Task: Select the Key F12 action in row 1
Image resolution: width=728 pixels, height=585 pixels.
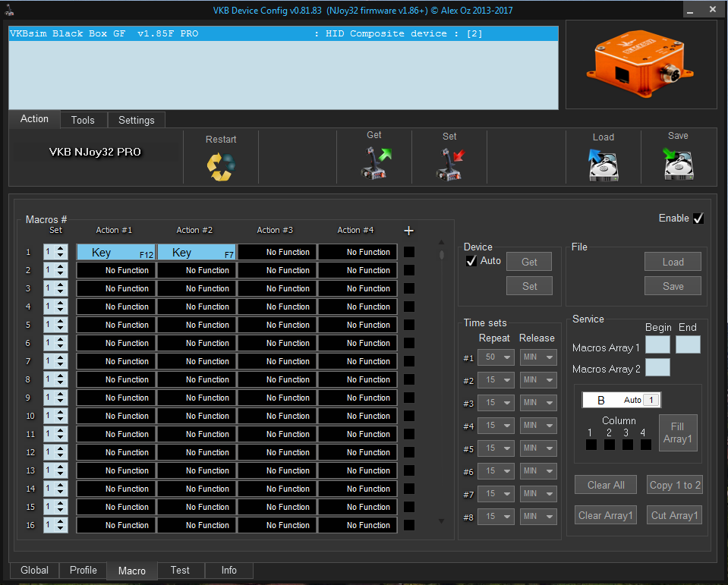Action: pos(116,253)
